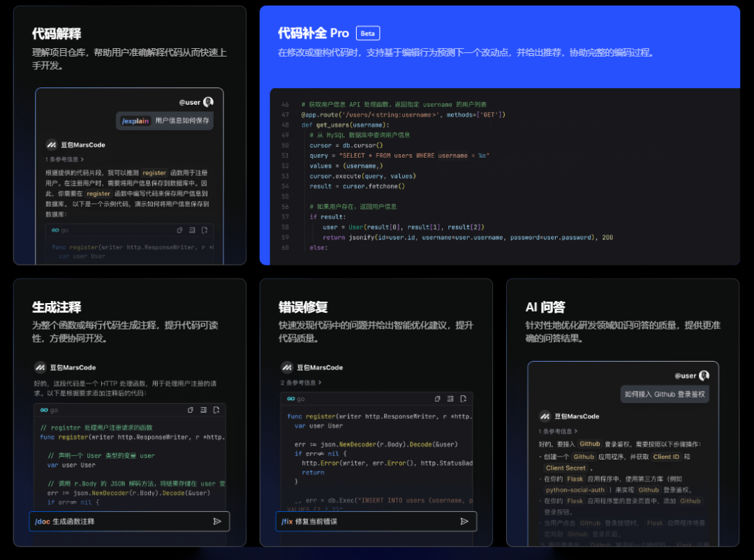Click Go language icon in 生成注释 code block

point(44,410)
